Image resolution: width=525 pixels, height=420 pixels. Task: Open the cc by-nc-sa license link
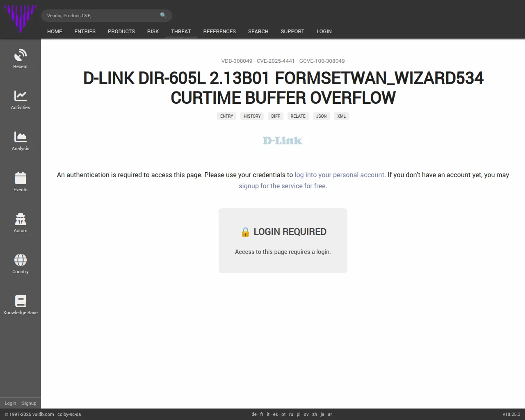point(69,414)
